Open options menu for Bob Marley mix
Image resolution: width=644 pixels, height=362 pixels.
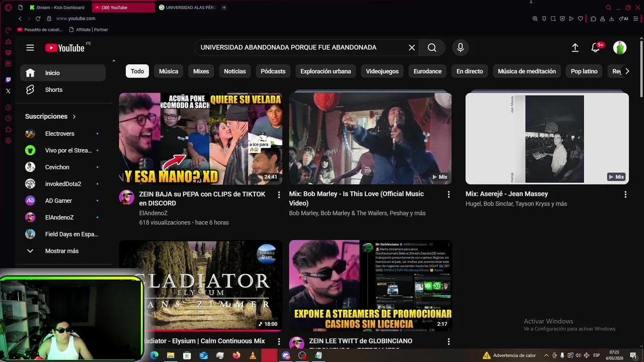tap(449, 195)
